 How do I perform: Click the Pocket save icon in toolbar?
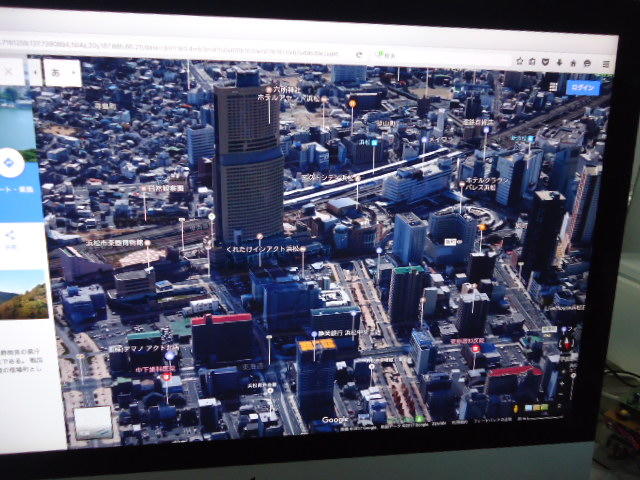(x=545, y=62)
